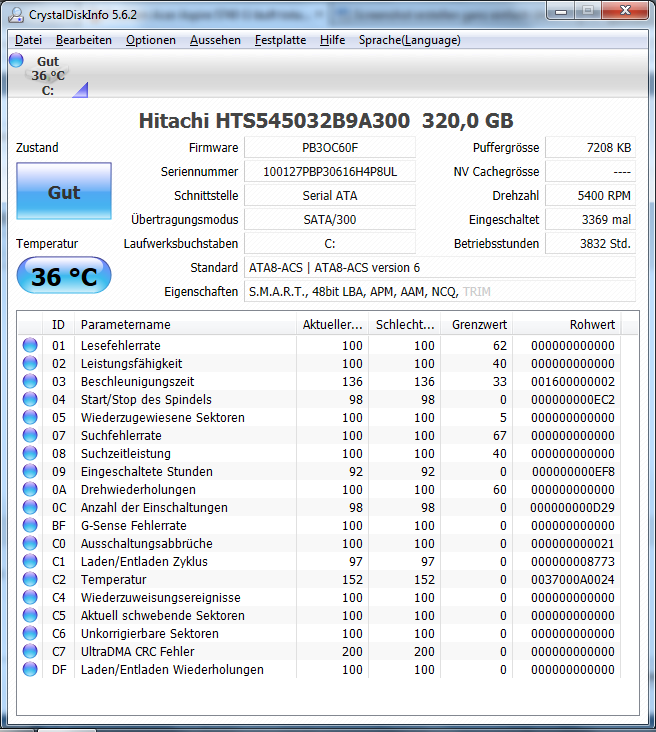Click the status orb for G-Sense Fehlerrate

click(30, 526)
